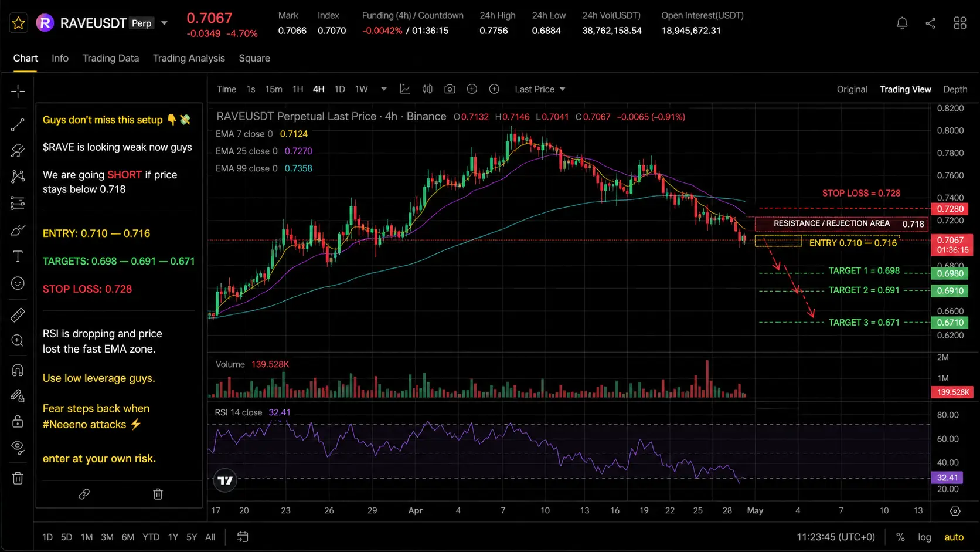Copy link with the note panel link icon
The image size is (980, 552).
(84, 494)
